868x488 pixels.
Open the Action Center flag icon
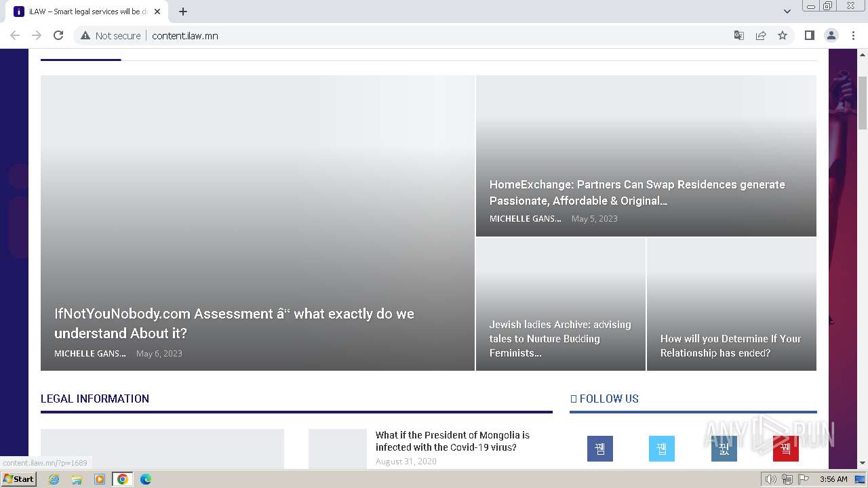click(x=804, y=479)
